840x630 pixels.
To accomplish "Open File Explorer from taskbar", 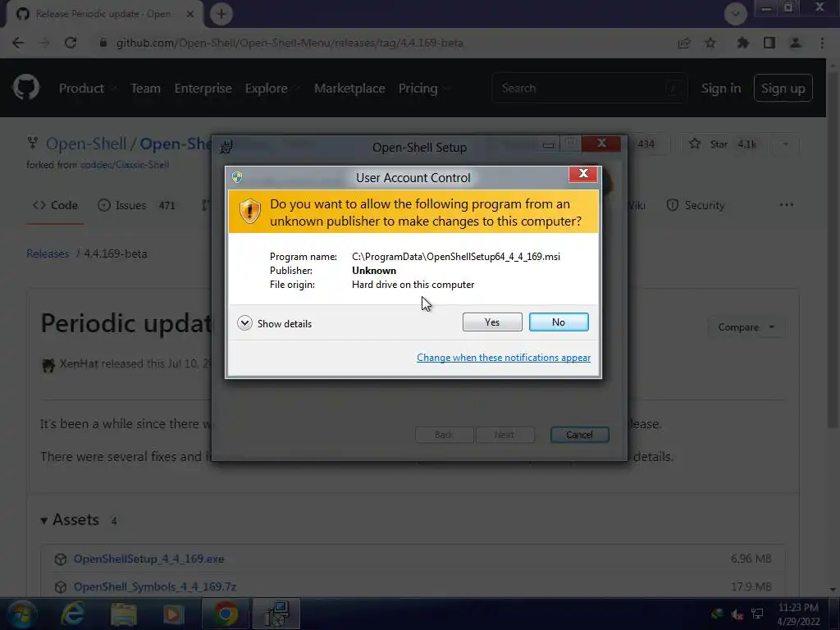I will (123, 614).
